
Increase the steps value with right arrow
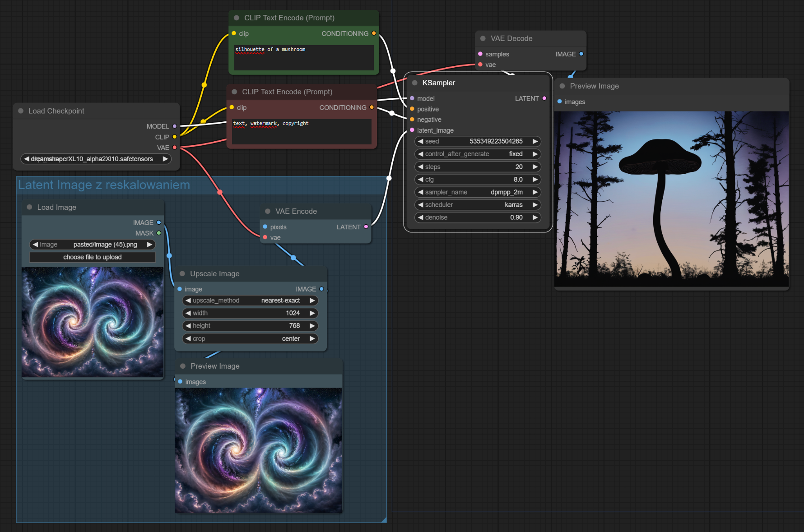coord(535,167)
